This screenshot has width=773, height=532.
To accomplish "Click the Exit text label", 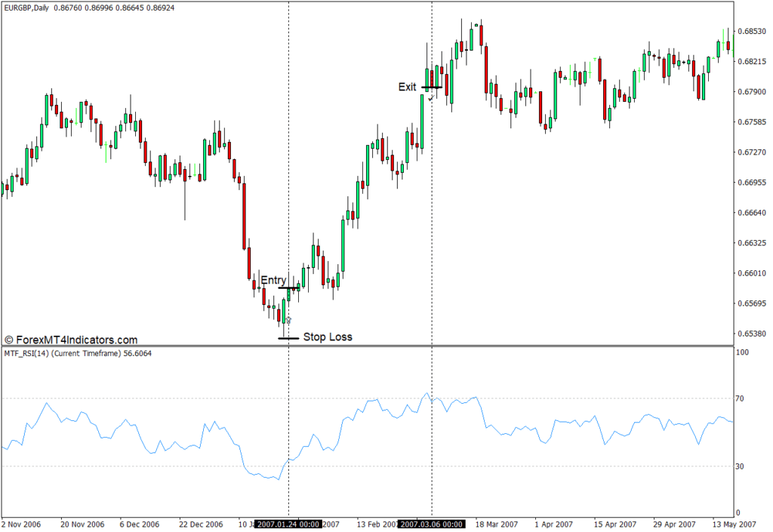I will (x=407, y=87).
